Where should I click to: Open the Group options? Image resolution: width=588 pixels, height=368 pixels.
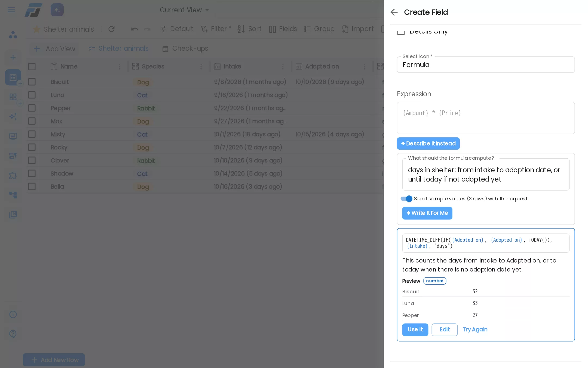click(x=319, y=29)
